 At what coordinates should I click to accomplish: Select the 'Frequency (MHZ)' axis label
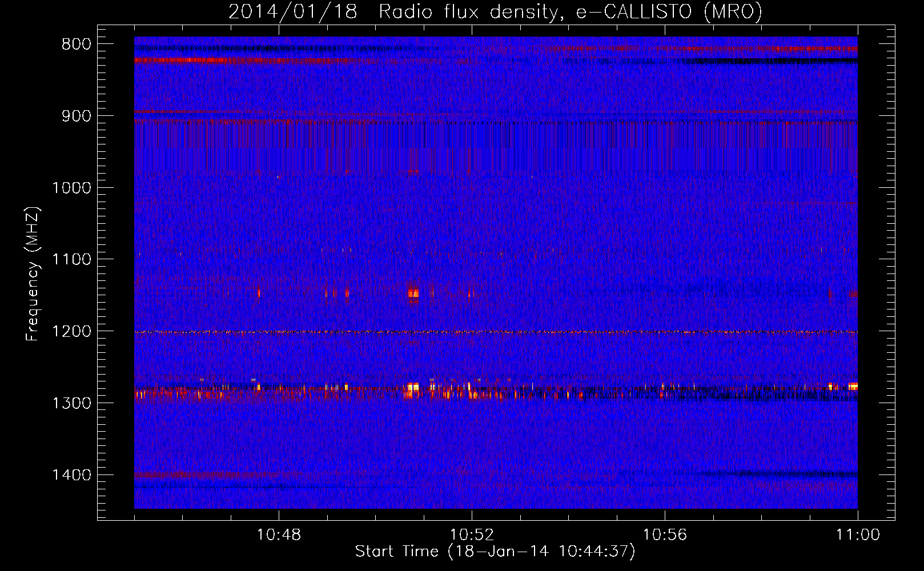[33, 274]
